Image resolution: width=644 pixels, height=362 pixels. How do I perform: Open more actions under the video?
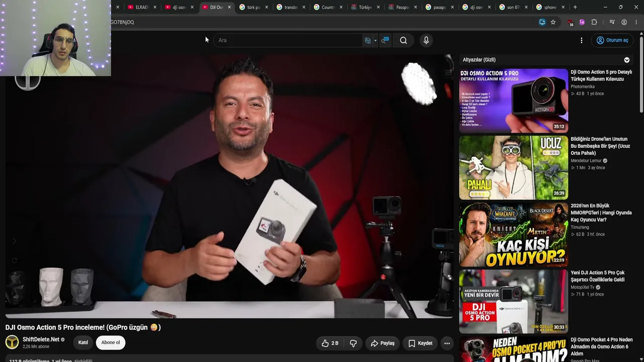pyautogui.click(x=447, y=343)
